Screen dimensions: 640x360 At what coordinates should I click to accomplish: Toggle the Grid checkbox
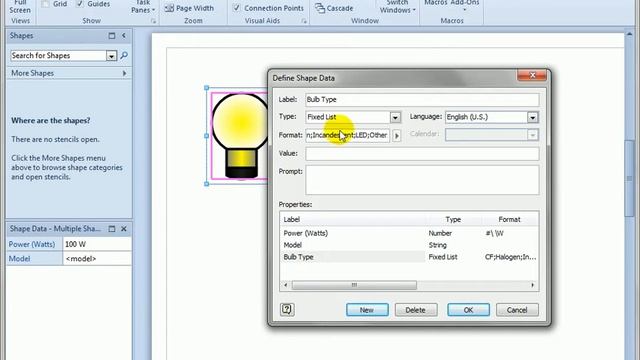[x=46, y=4]
